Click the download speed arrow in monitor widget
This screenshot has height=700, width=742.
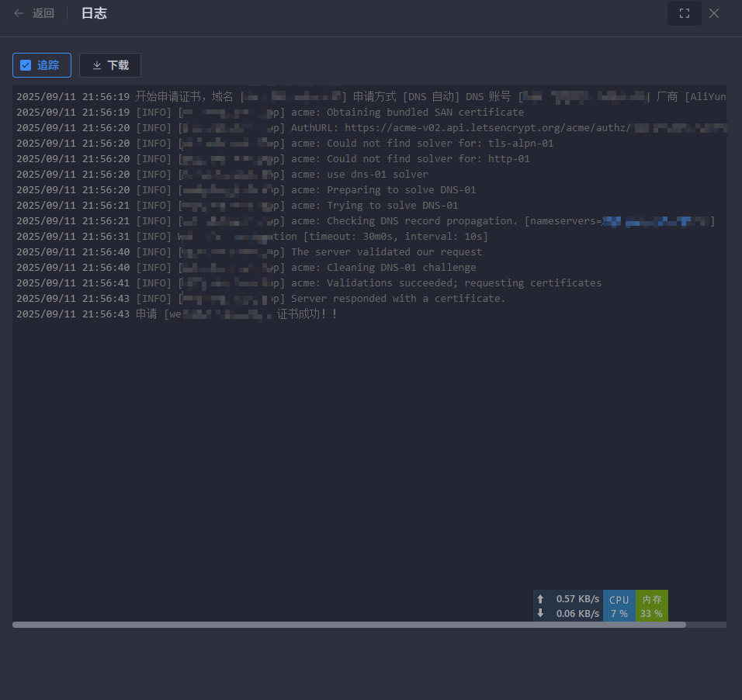(x=540, y=613)
